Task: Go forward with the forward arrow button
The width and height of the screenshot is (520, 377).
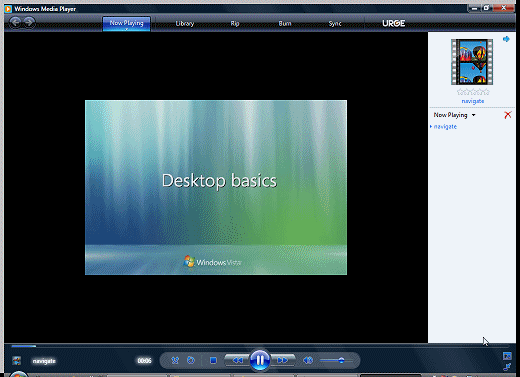Action: pos(29,22)
